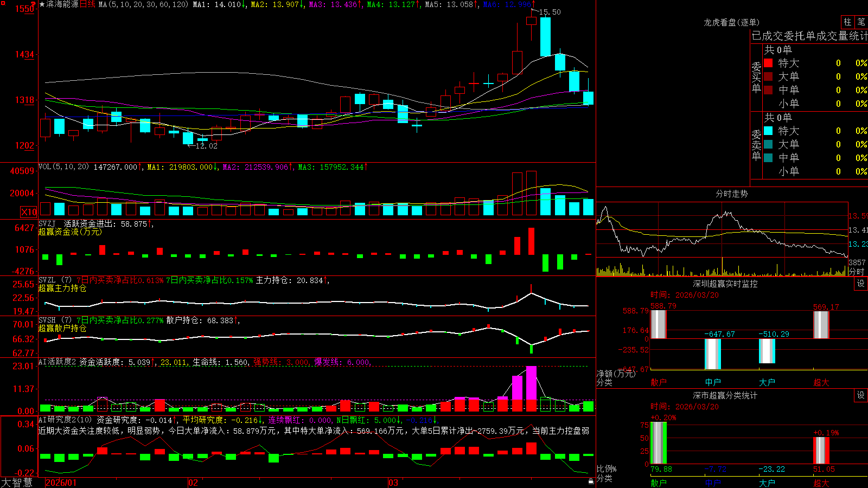
Task: Click the small red square icon in the top-left corner
Action: [2, 2]
